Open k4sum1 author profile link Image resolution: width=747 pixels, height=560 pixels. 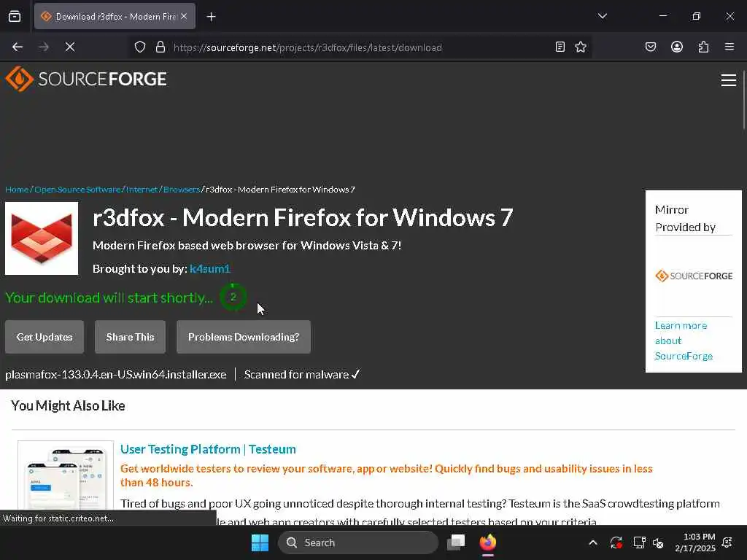pyautogui.click(x=209, y=269)
